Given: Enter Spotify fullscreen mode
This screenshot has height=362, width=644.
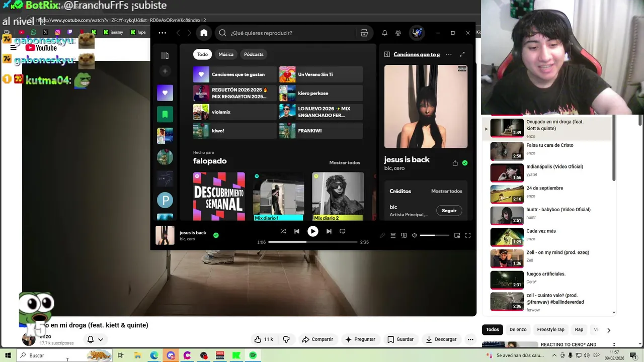Looking at the screenshot, I should point(468,235).
